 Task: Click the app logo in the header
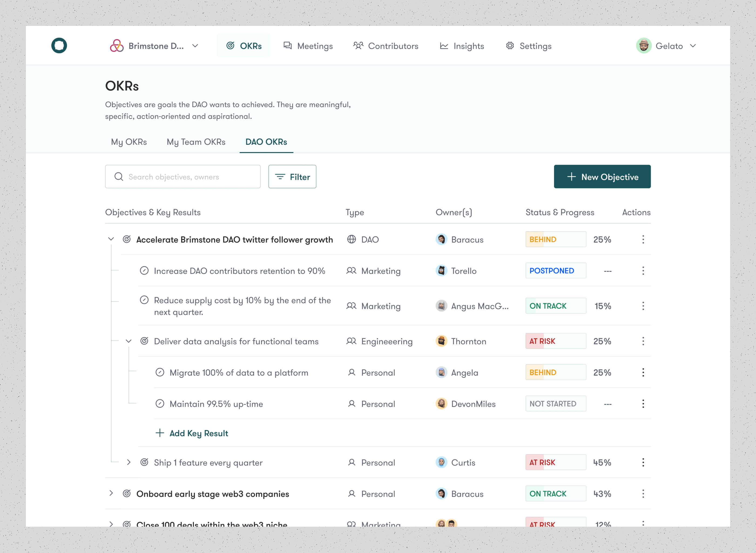[59, 46]
